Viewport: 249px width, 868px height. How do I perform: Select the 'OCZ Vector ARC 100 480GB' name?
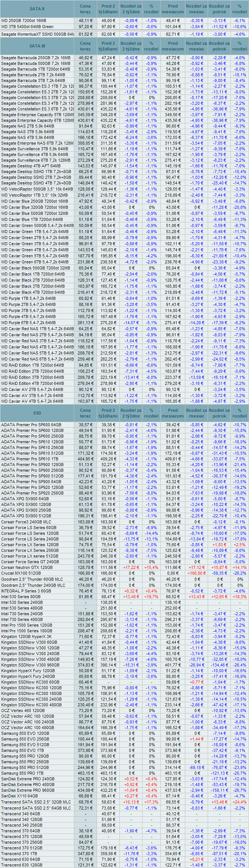[x=27, y=728]
